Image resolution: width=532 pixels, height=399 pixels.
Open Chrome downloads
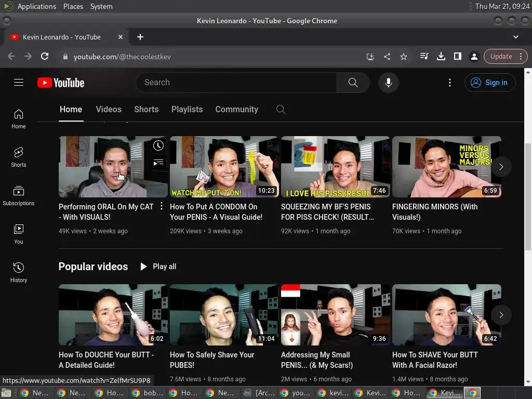coord(441,56)
